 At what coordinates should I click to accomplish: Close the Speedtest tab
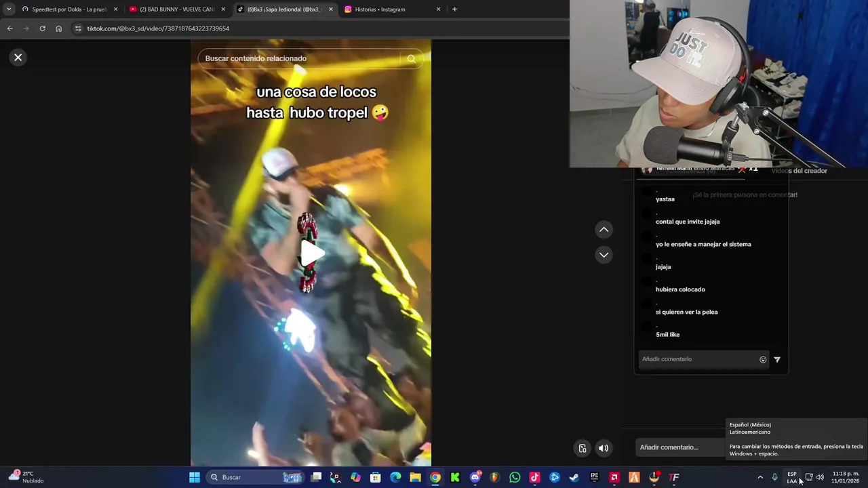[115, 9]
